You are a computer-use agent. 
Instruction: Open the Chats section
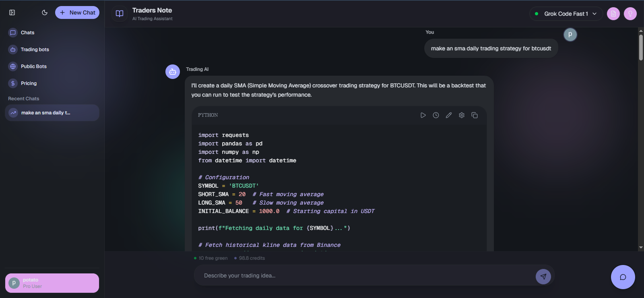[52, 33]
